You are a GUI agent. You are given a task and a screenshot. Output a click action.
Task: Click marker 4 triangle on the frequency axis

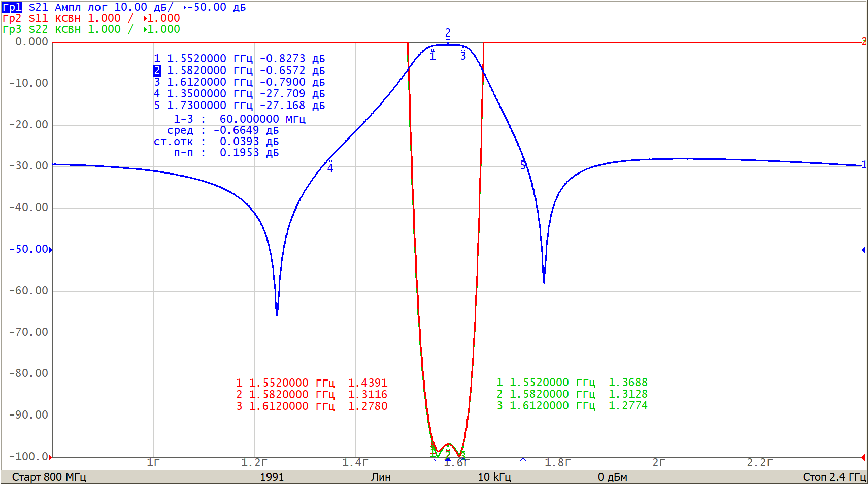click(330, 460)
